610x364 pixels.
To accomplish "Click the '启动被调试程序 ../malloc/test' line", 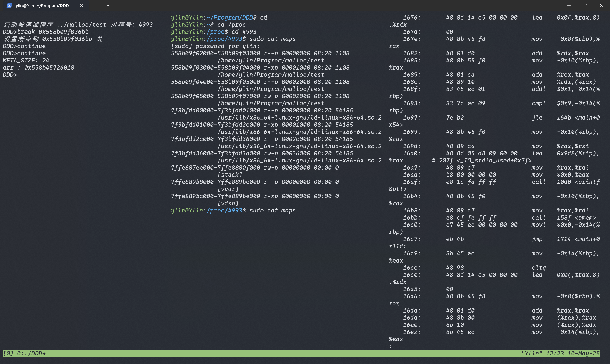I will (x=78, y=25).
